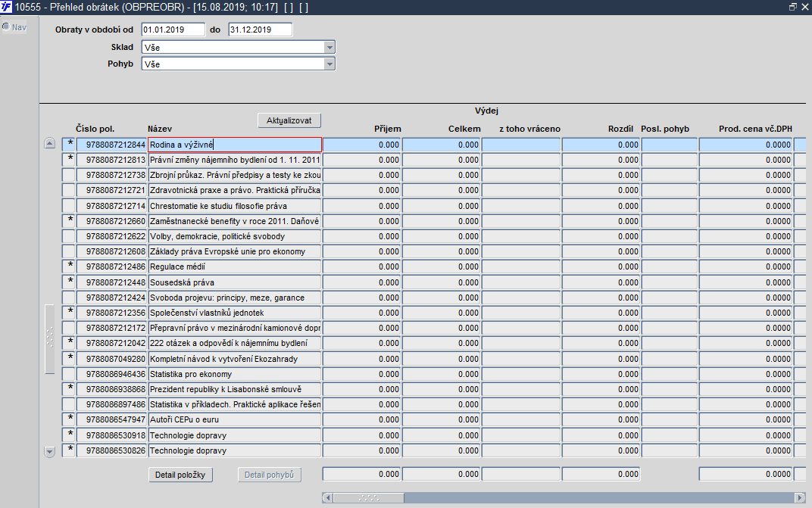Screen dimensions: 812x508
Task: Click the restore window icon in title bar
Action: [793, 7]
